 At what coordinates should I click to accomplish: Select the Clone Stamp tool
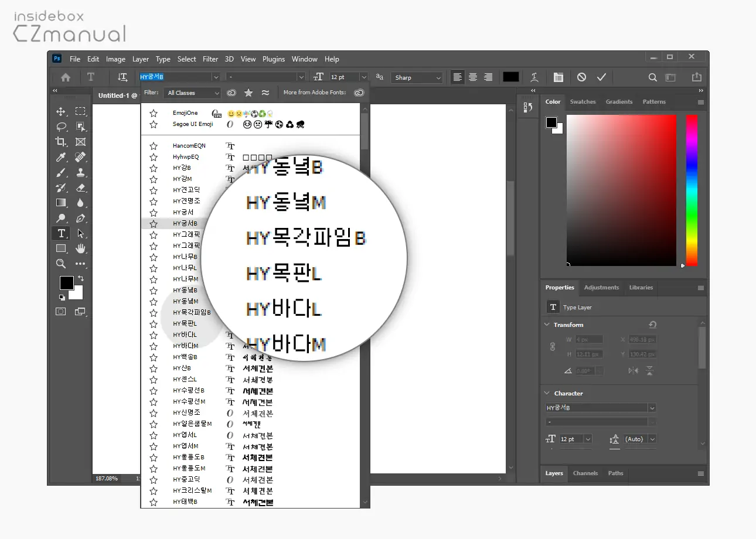[x=80, y=172]
